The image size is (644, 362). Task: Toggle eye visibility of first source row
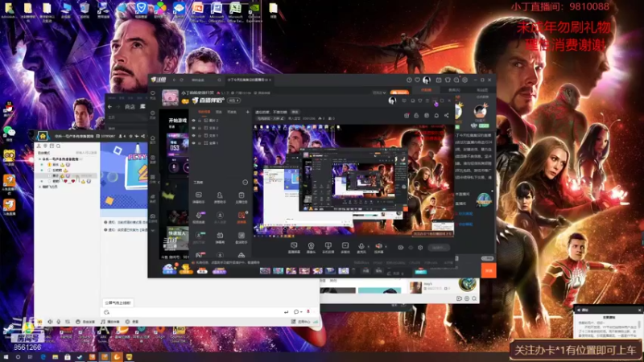pyautogui.click(x=193, y=121)
